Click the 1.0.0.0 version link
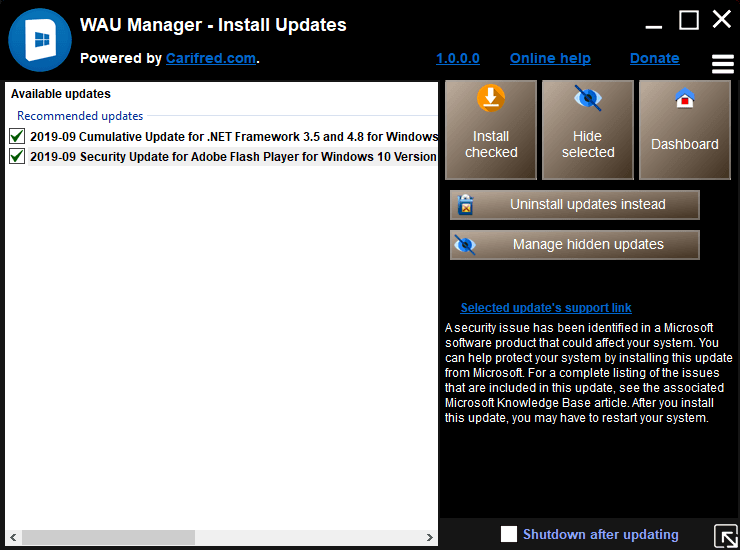 (458, 58)
